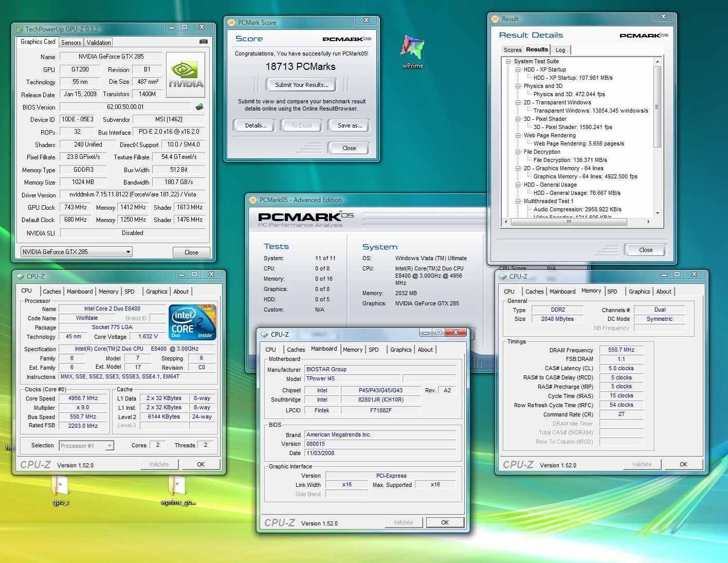Collapse the 3D - Pixel Shader node
Image resolution: width=728 pixels, height=563 pixels.
pyautogui.click(x=518, y=119)
